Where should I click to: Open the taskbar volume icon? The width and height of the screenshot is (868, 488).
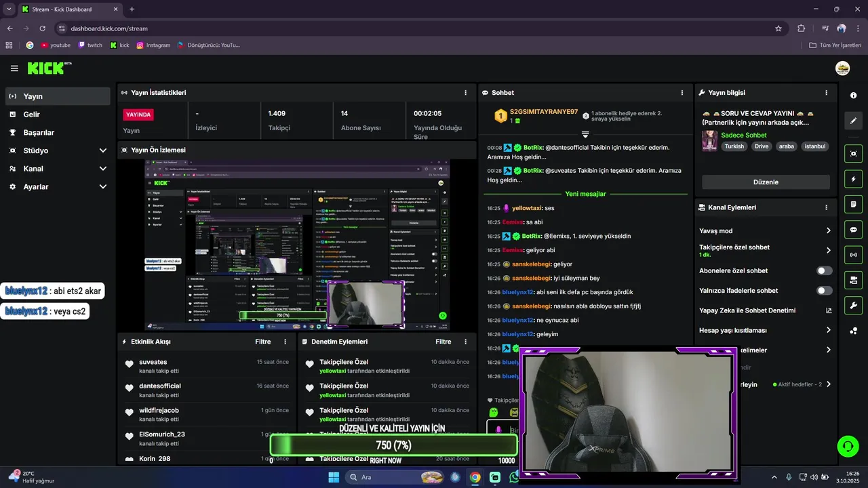[814, 477]
